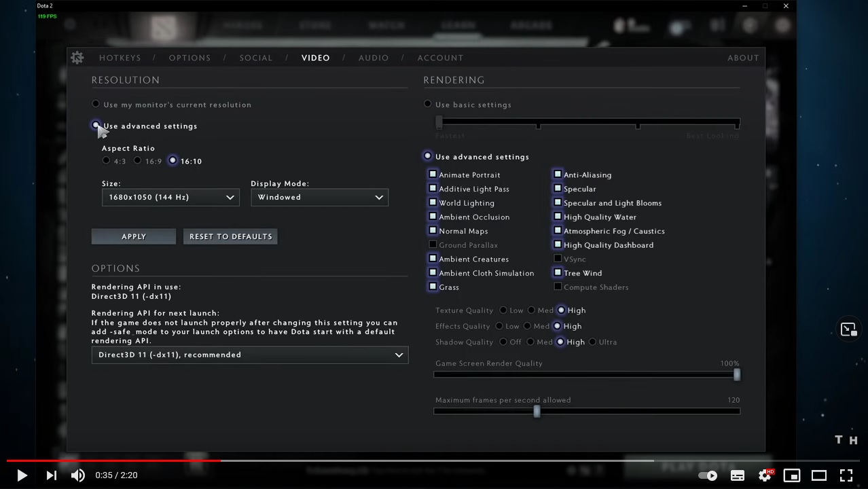The height and width of the screenshot is (489, 868).
Task: Open the Social tab
Action: pyautogui.click(x=256, y=58)
